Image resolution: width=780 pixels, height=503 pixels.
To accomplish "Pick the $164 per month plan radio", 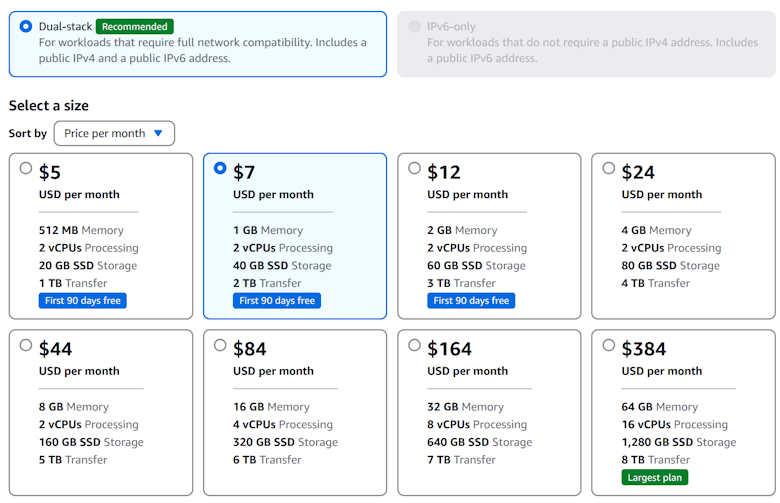I will [414, 345].
